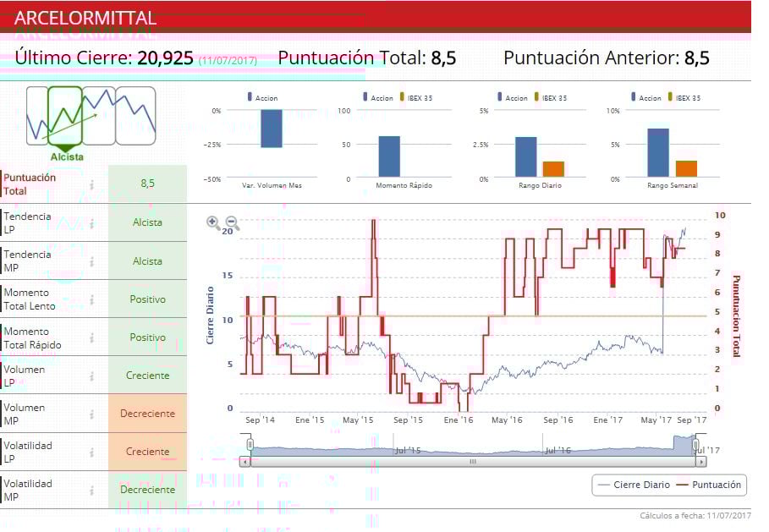Click the Puntuación Total: 8,5 header text
Image resolution: width=769 pixels, height=532 pixels.
(367, 58)
